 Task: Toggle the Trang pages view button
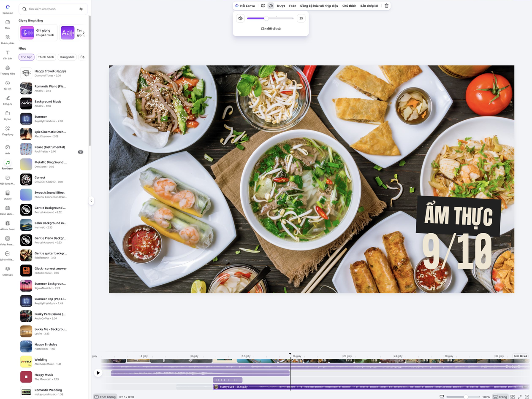coord(500,397)
